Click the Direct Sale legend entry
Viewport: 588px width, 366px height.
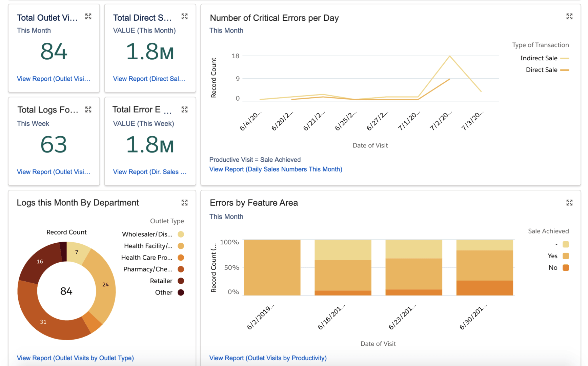pyautogui.click(x=547, y=70)
